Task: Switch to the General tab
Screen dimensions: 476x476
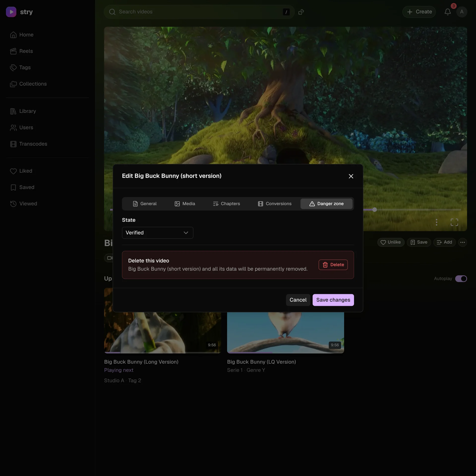Action: [145, 204]
